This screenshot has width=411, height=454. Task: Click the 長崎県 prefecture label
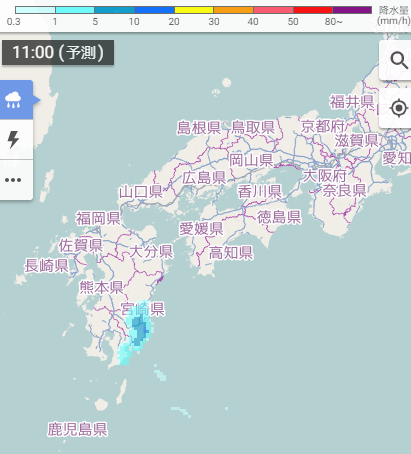click(x=47, y=266)
